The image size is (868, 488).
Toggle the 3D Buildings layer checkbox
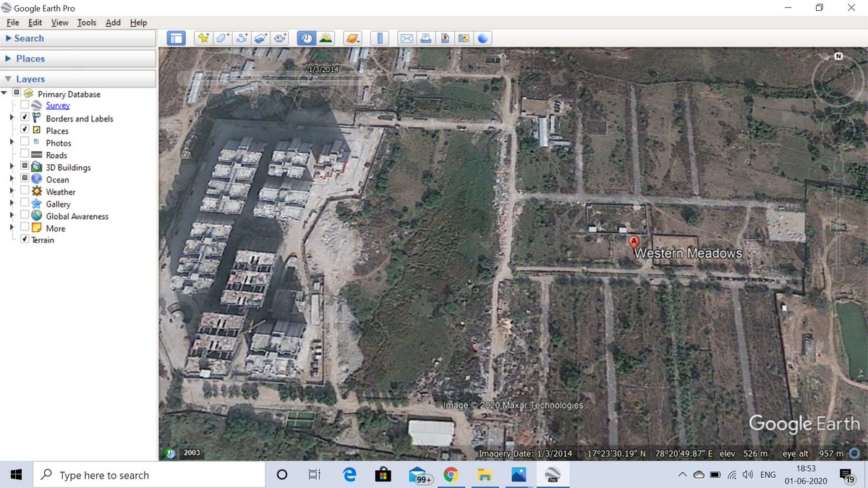click(25, 167)
